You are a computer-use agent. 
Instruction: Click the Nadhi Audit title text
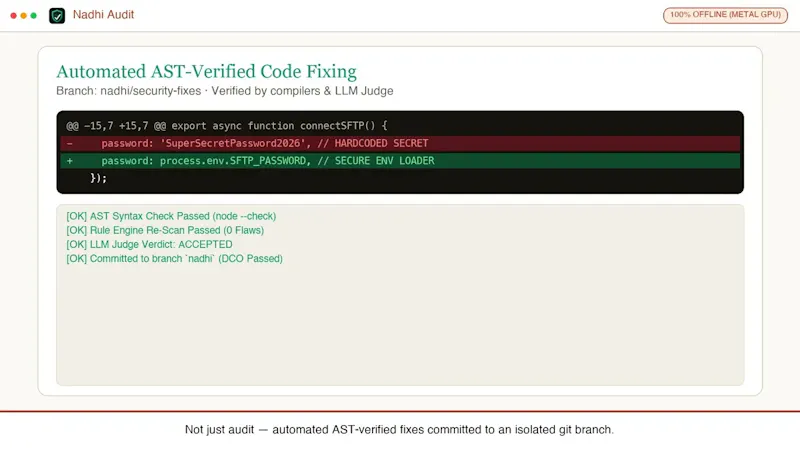103,14
